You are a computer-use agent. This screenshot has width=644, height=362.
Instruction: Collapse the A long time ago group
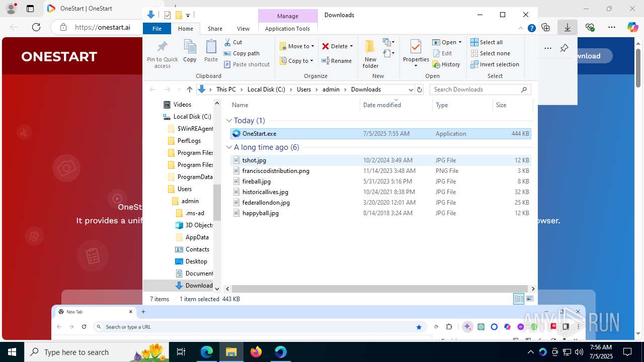pyautogui.click(x=229, y=147)
